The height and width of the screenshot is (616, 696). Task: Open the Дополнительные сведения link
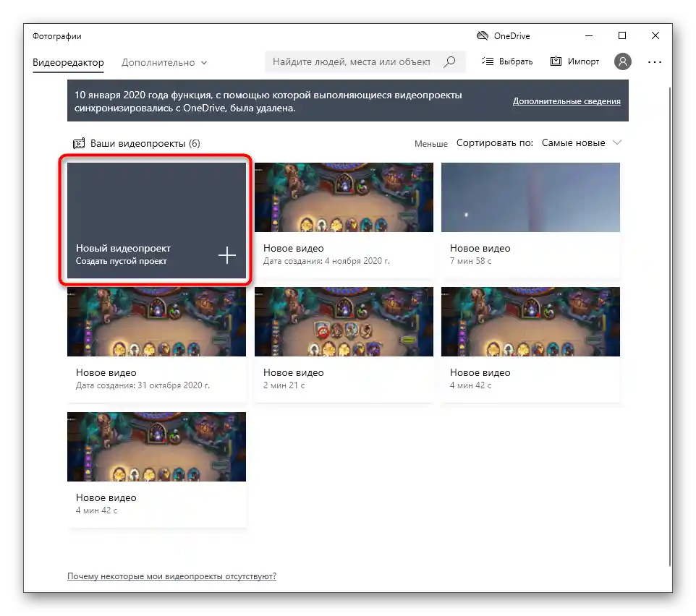click(x=566, y=101)
